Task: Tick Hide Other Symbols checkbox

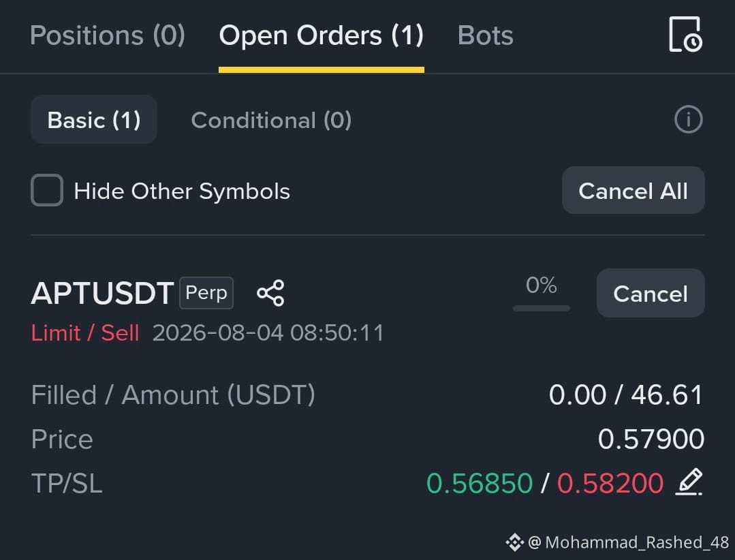Action: 47,190
